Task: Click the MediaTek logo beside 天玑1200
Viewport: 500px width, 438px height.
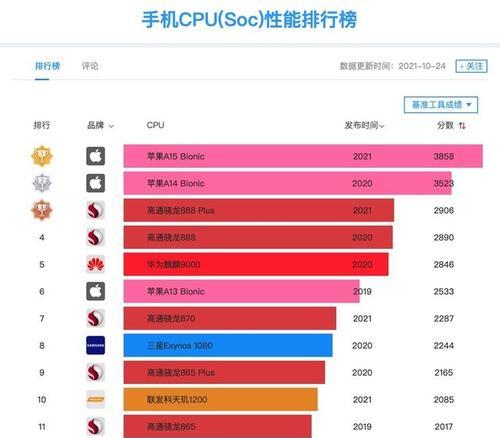Action: click(x=96, y=399)
